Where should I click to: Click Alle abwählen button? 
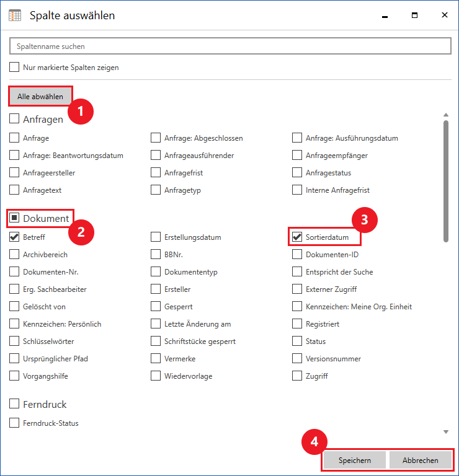tap(40, 97)
